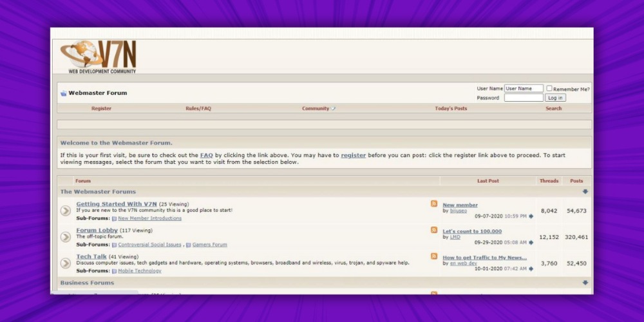Image resolution: width=644 pixels, height=322 pixels.
Task: Open the Getting Started With V7N forum link
Action: (x=117, y=204)
